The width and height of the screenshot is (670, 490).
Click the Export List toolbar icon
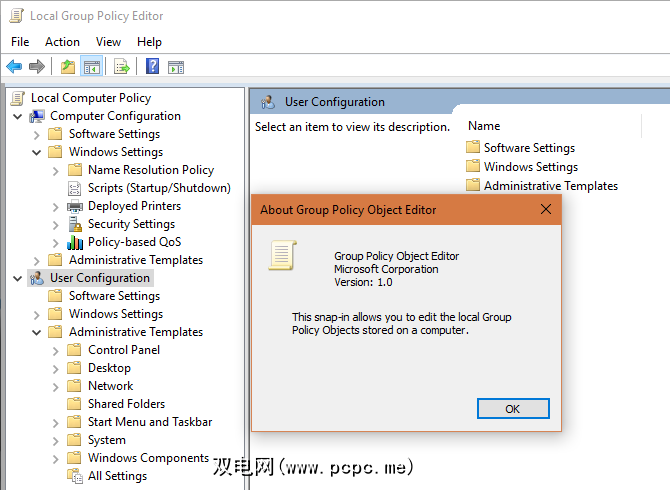122,67
